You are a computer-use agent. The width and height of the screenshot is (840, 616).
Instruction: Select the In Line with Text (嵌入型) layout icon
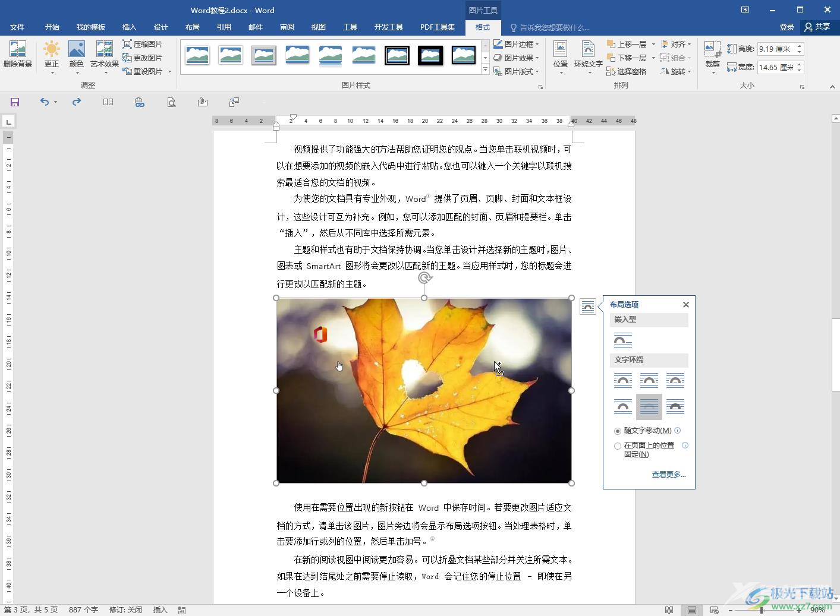click(x=623, y=340)
